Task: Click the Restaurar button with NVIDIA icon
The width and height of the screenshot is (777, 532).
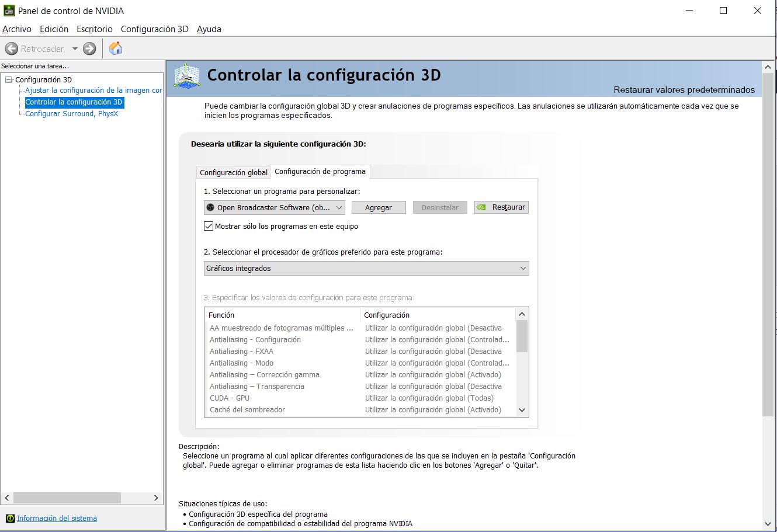Action: (501, 207)
